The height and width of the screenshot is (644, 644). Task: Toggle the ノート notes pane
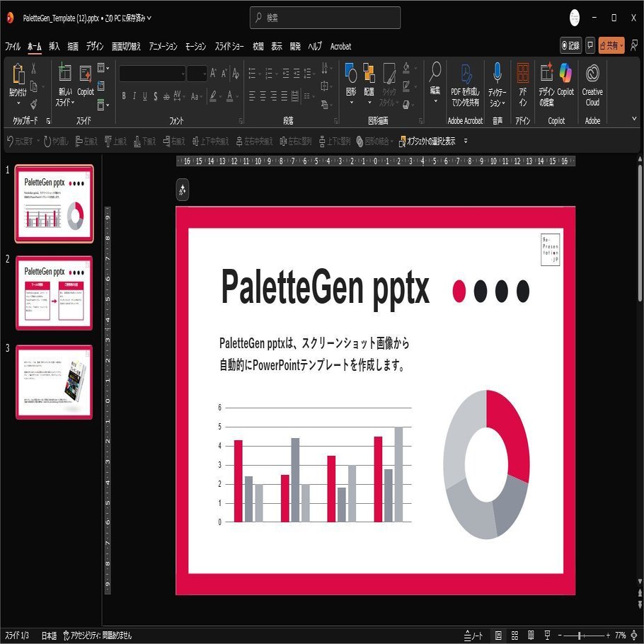point(474,636)
